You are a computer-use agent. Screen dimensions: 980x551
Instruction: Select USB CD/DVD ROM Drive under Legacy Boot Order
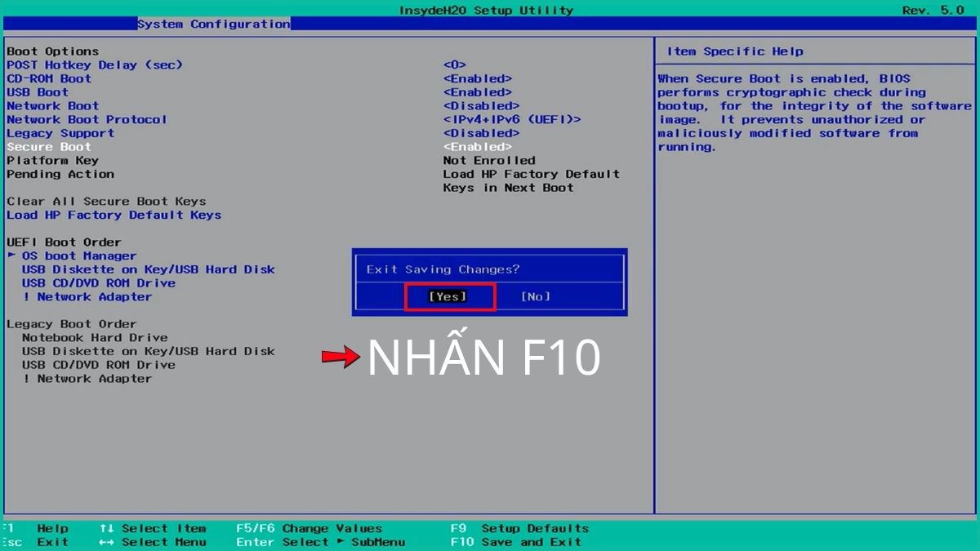pos(99,365)
